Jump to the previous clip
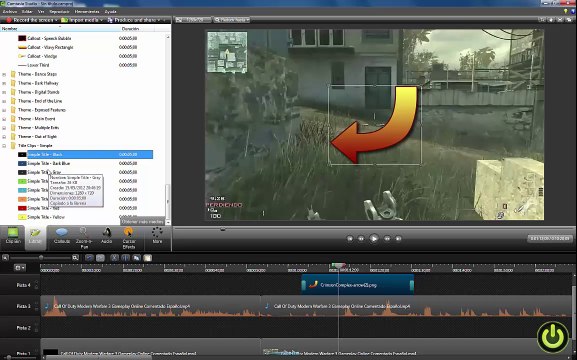 (350, 239)
